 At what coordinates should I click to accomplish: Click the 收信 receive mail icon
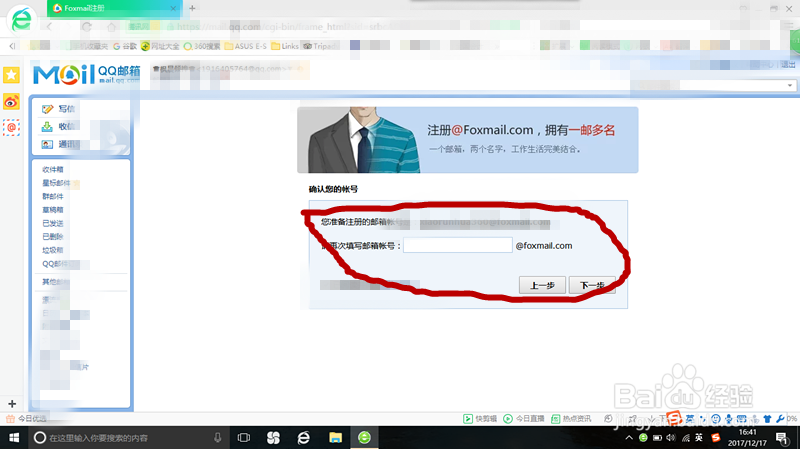click(x=47, y=127)
